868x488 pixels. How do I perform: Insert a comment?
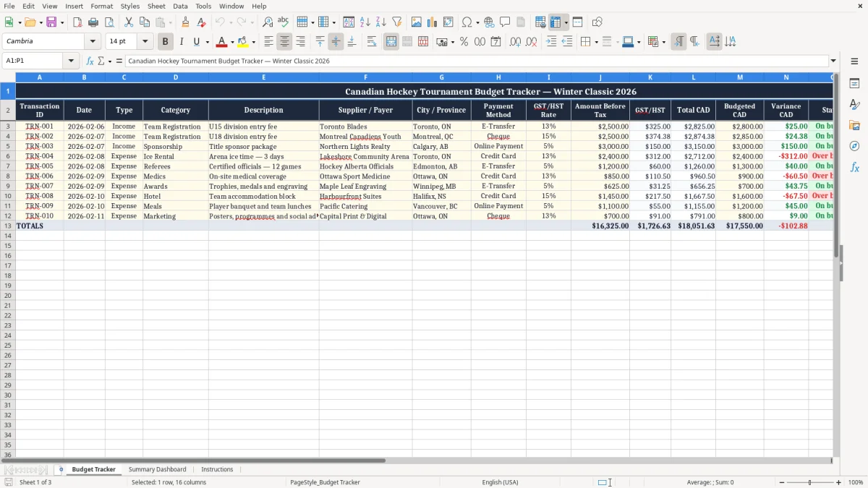(505, 22)
